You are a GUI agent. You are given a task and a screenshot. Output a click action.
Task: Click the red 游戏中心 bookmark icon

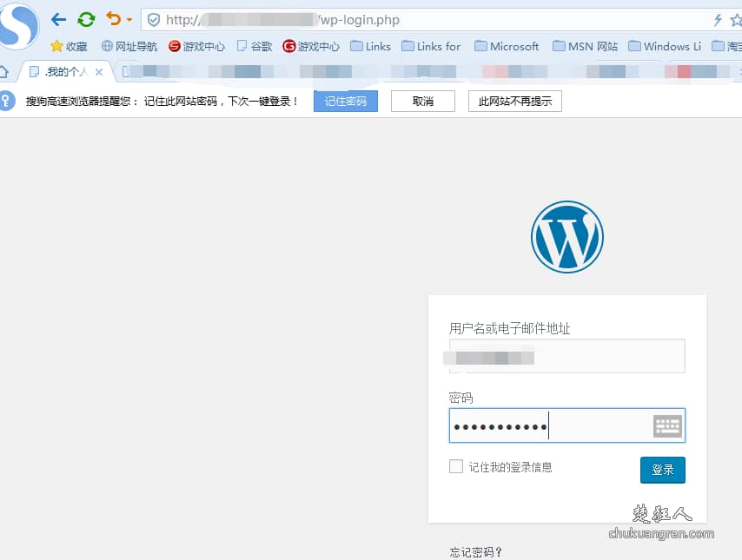(x=173, y=46)
